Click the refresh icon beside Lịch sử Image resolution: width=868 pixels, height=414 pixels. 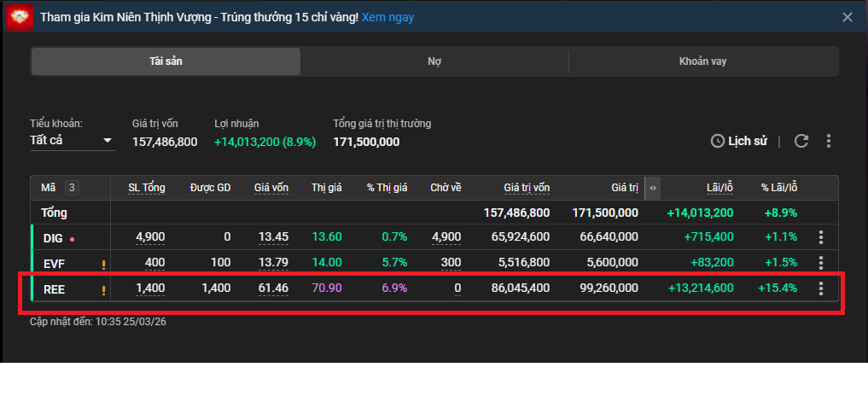point(801,141)
